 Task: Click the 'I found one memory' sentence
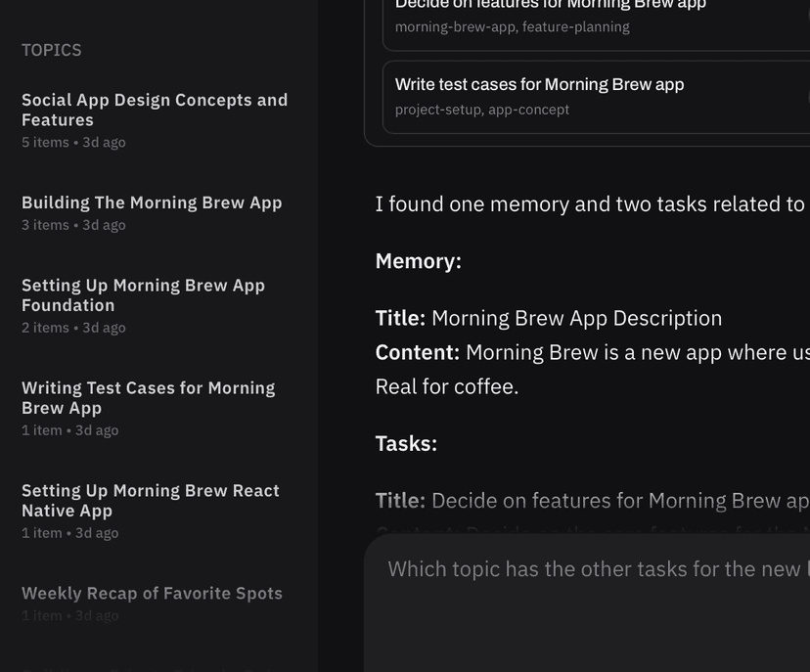pos(589,204)
